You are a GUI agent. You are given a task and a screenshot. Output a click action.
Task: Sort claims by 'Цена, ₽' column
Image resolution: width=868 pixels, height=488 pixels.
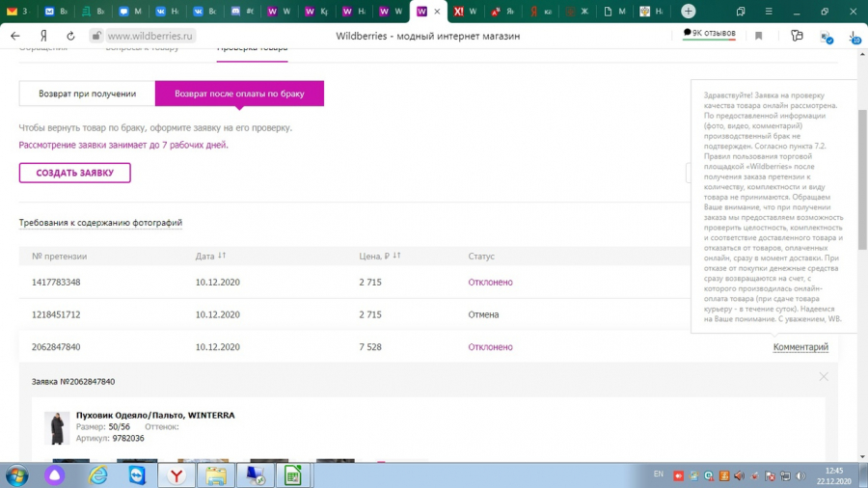click(x=379, y=257)
